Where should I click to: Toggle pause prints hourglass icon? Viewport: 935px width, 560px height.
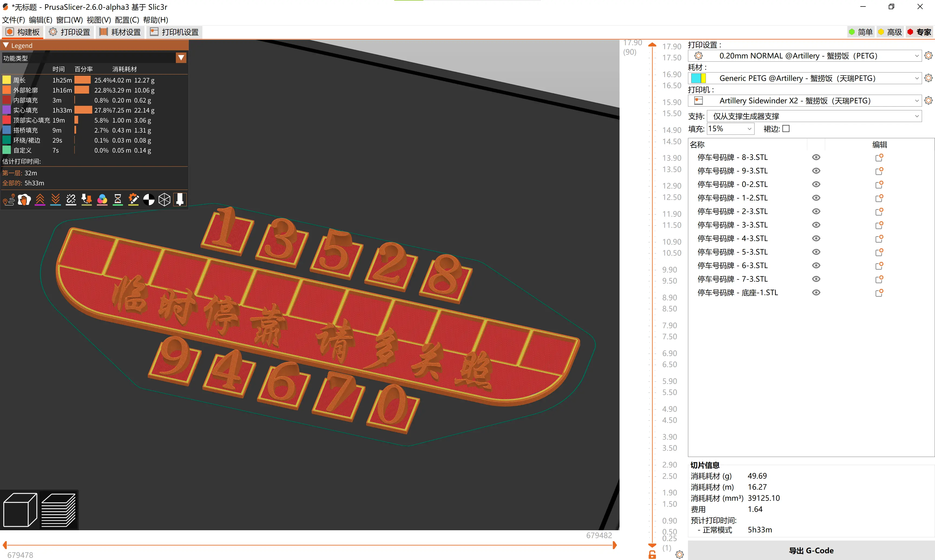(x=118, y=199)
